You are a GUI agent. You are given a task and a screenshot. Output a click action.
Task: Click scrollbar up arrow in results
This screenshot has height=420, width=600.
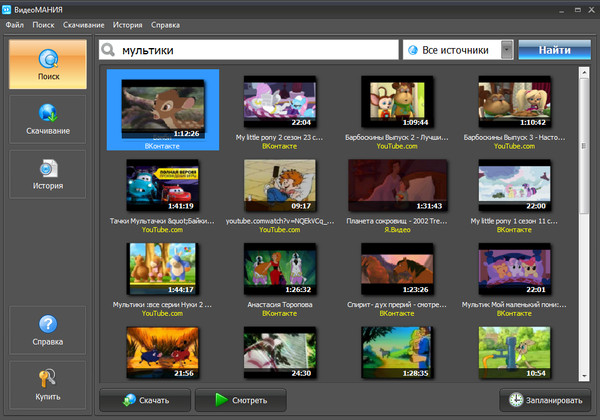(584, 73)
